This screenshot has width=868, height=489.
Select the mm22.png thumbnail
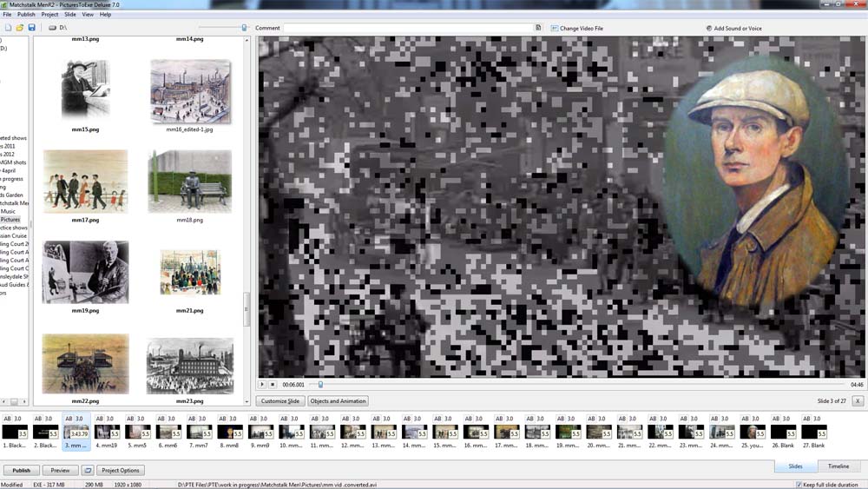[x=85, y=363]
